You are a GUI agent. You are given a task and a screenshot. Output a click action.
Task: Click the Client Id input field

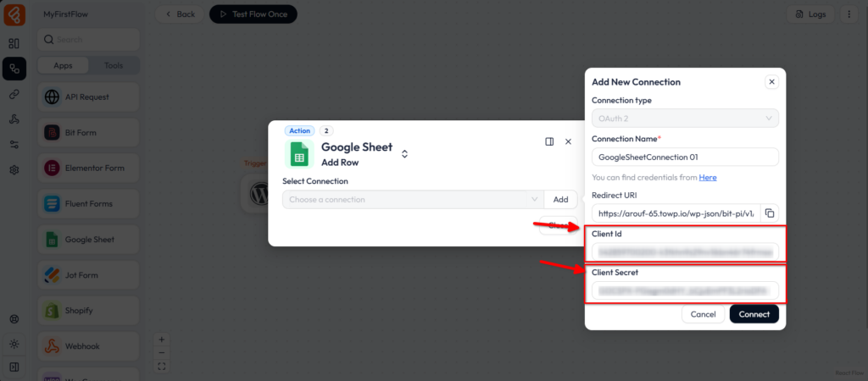tap(685, 251)
